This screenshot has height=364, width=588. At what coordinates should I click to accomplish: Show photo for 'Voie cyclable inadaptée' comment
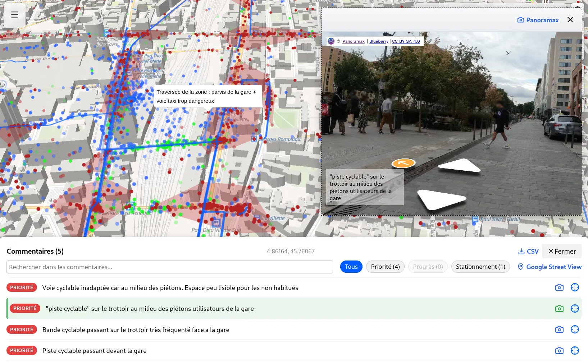pyautogui.click(x=559, y=287)
